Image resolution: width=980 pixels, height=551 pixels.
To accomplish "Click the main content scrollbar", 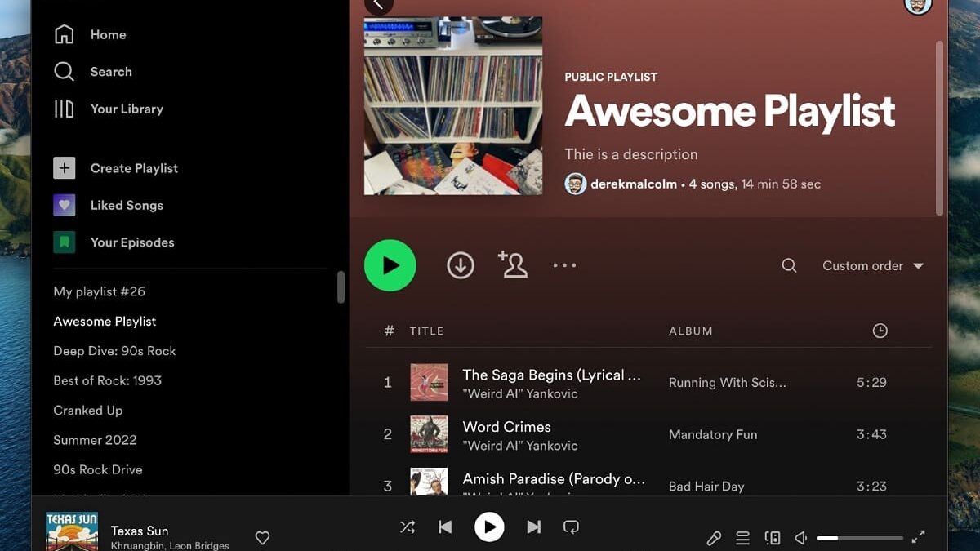I will [939, 127].
